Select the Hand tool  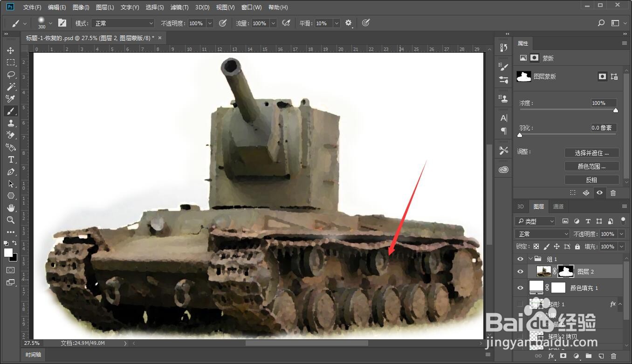point(11,208)
